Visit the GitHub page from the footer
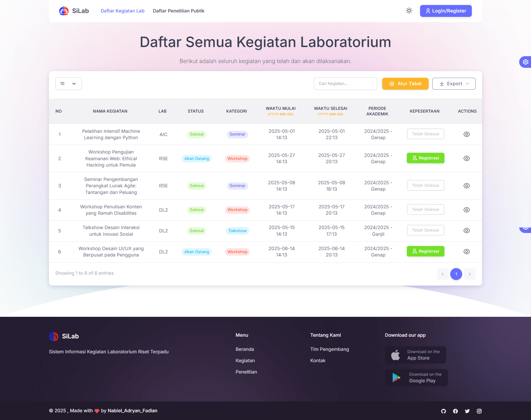 tap(443, 411)
